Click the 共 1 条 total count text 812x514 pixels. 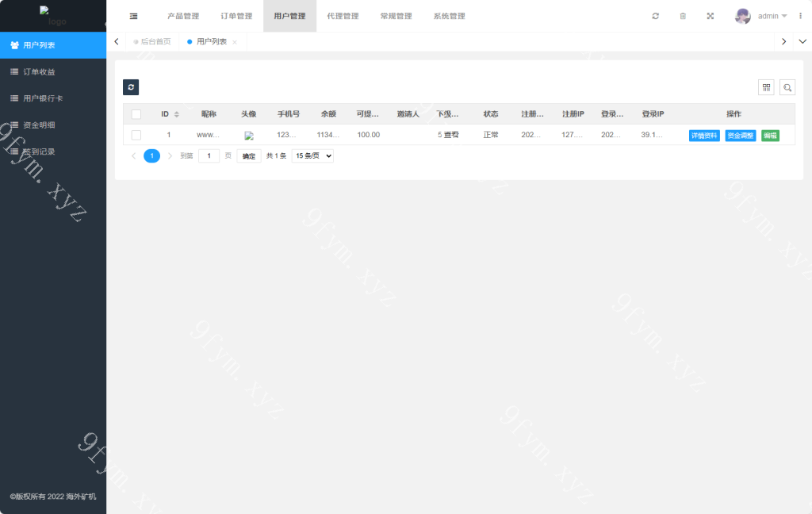pyautogui.click(x=277, y=156)
